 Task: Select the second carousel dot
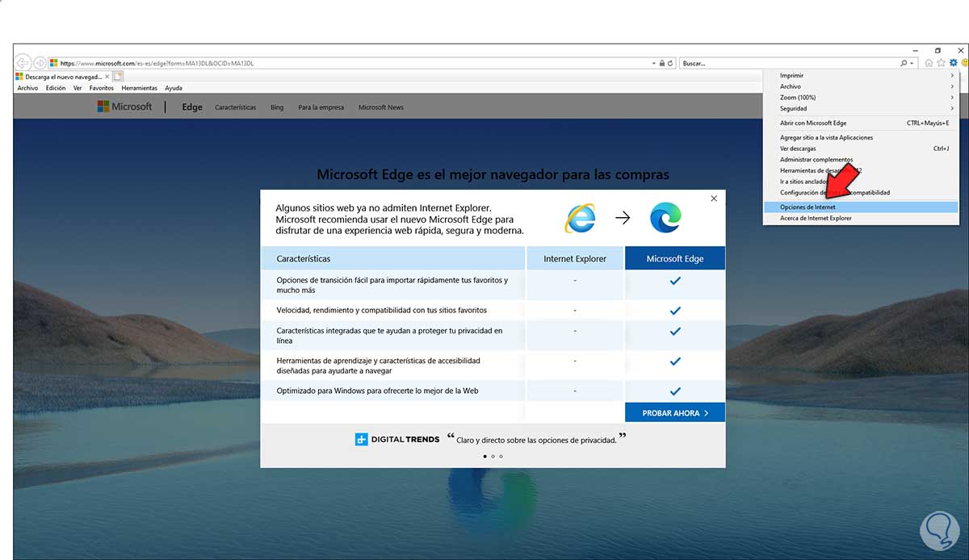click(x=493, y=456)
